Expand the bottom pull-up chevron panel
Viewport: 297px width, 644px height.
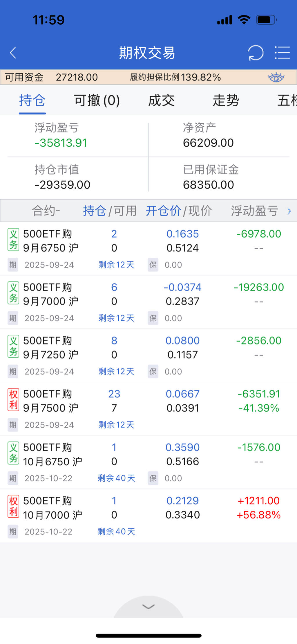[x=148, y=607]
